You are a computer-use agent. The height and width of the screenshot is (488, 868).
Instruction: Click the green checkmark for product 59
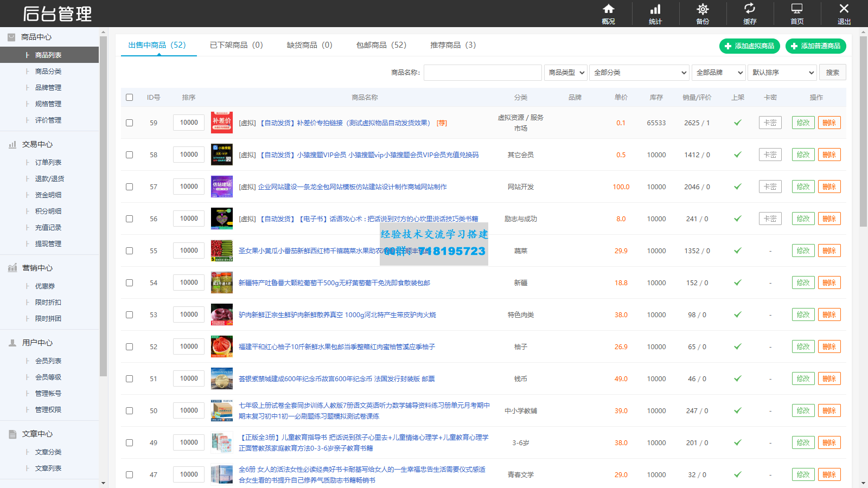(x=737, y=123)
